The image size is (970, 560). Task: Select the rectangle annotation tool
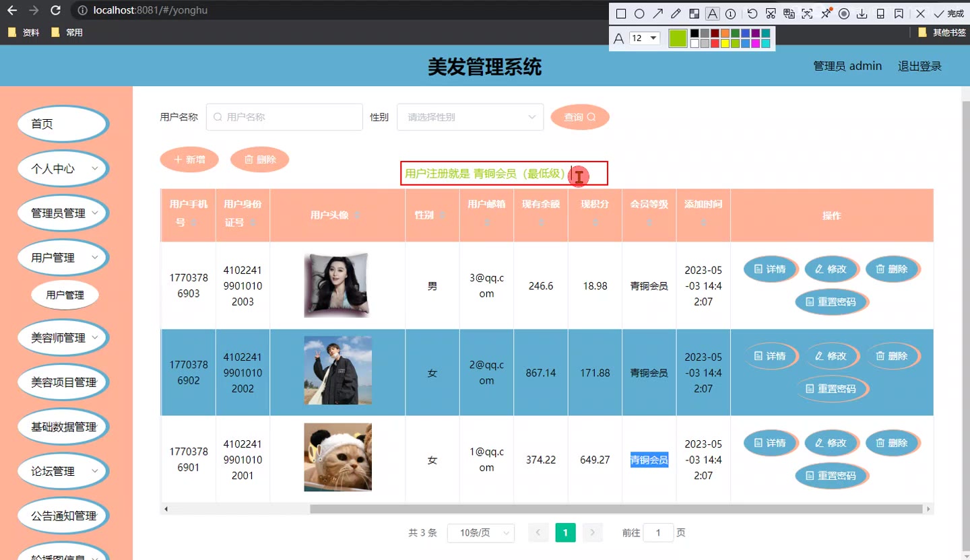click(x=621, y=13)
